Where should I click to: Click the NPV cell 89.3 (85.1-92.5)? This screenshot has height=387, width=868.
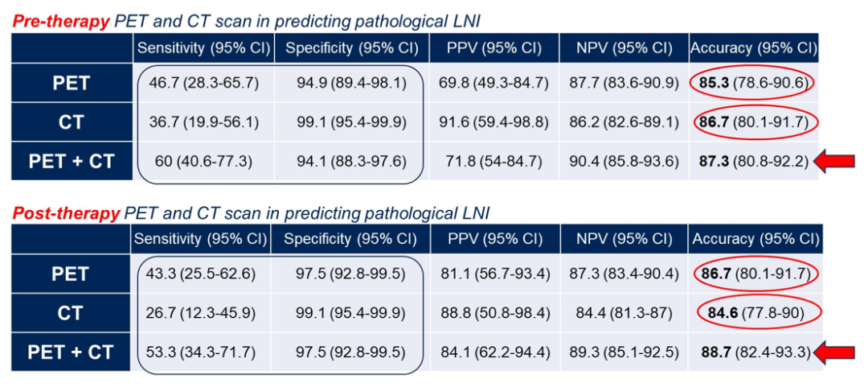click(624, 351)
